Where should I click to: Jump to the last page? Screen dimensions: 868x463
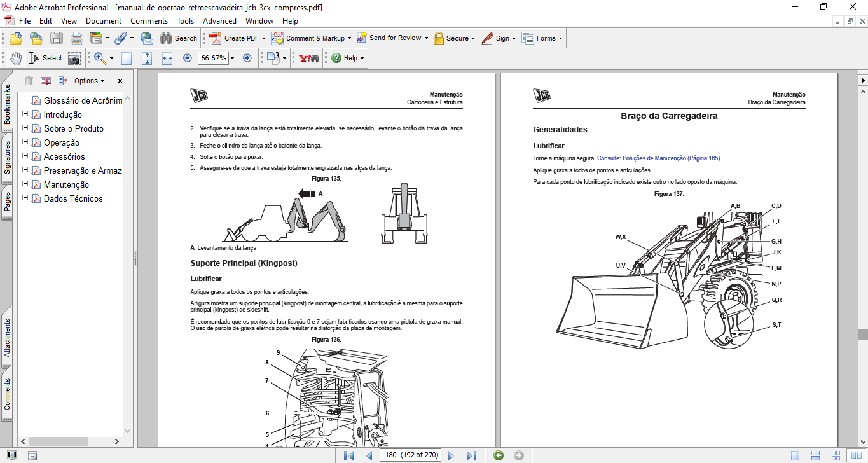pyautogui.click(x=471, y=455)
